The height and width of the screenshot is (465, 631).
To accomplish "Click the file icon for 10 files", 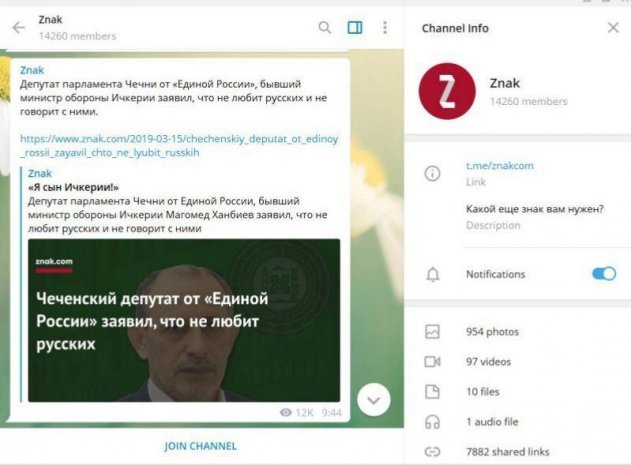I will [x=432, y=392].
